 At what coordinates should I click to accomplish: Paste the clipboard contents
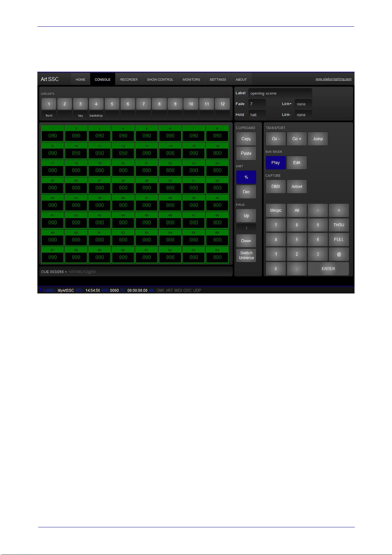point(246,153)
